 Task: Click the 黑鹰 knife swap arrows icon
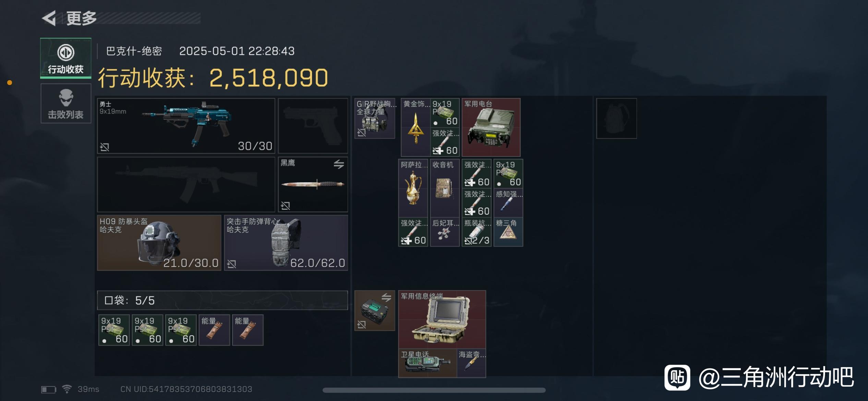[x=339, y=164]
